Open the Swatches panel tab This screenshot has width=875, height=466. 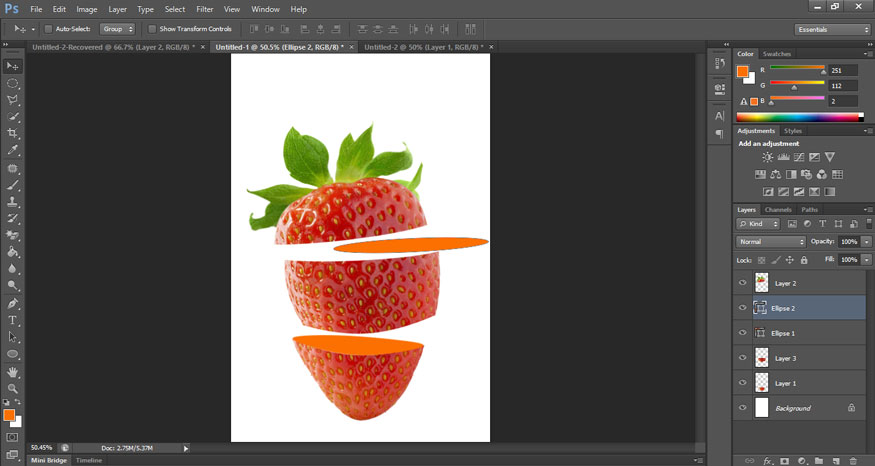tap(776, 54)
